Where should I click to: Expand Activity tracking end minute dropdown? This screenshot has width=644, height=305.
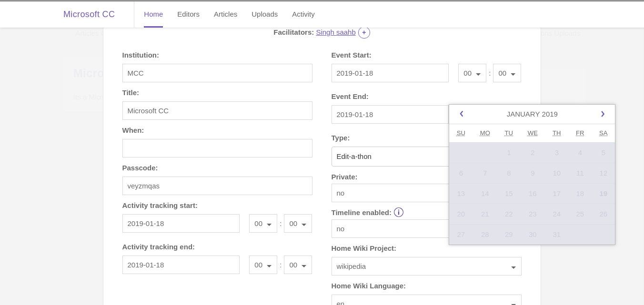tap(298, 265)
